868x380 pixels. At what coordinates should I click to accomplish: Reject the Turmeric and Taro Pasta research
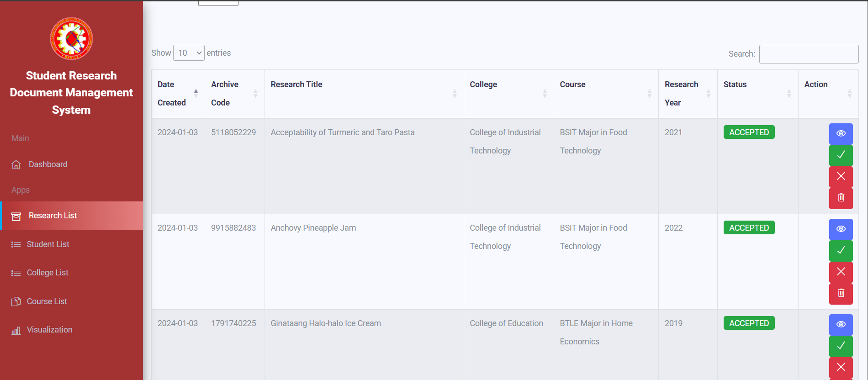[841, 176]
